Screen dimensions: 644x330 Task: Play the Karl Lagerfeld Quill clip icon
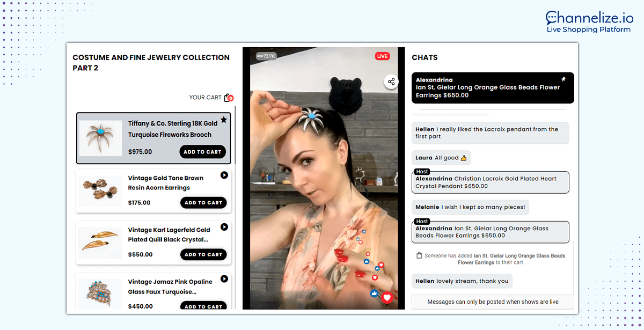224,227
